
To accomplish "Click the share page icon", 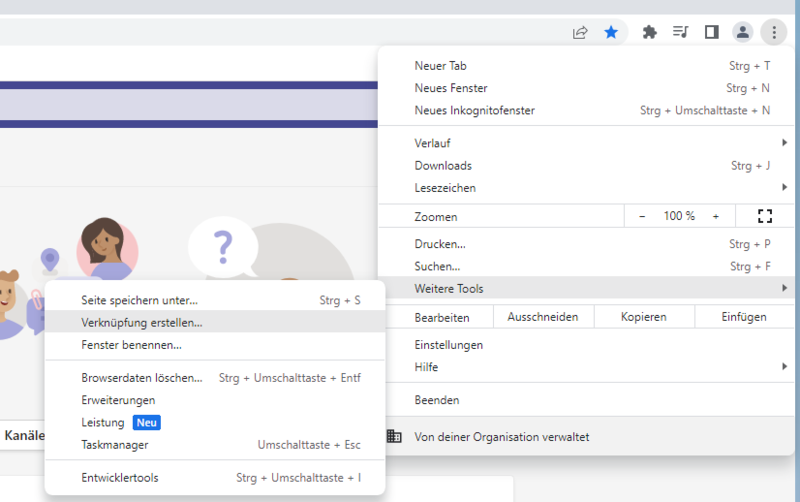I will pos(580,32).
